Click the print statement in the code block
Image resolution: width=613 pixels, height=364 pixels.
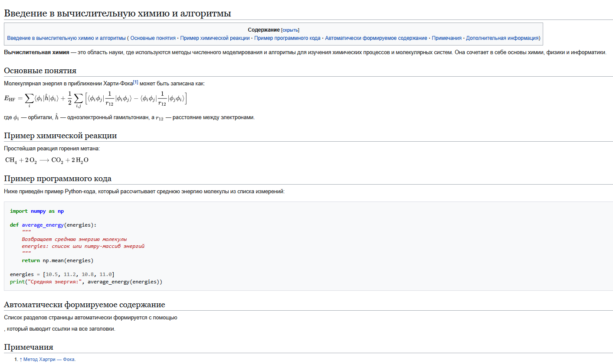[x=86, y=282]
